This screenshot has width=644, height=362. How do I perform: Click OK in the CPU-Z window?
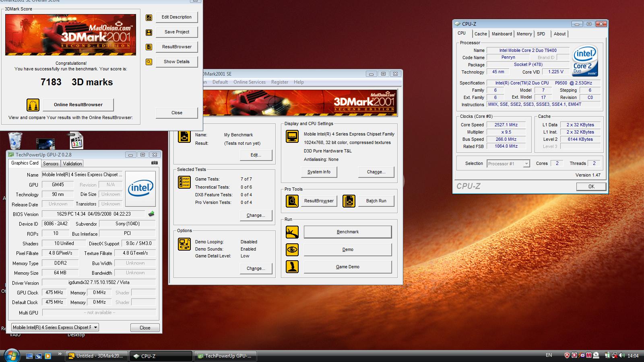pyautogui.click(x=591, y=187)
